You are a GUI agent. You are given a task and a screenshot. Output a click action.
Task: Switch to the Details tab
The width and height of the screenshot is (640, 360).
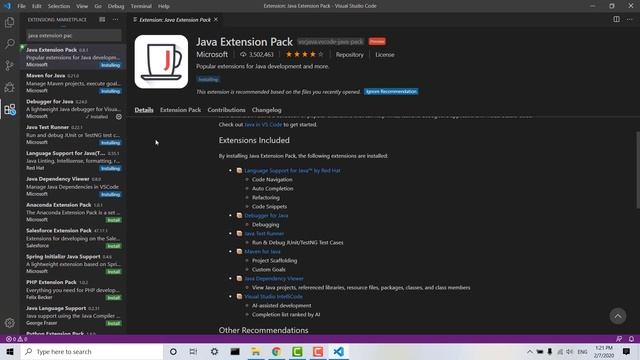tap(144, 110)
